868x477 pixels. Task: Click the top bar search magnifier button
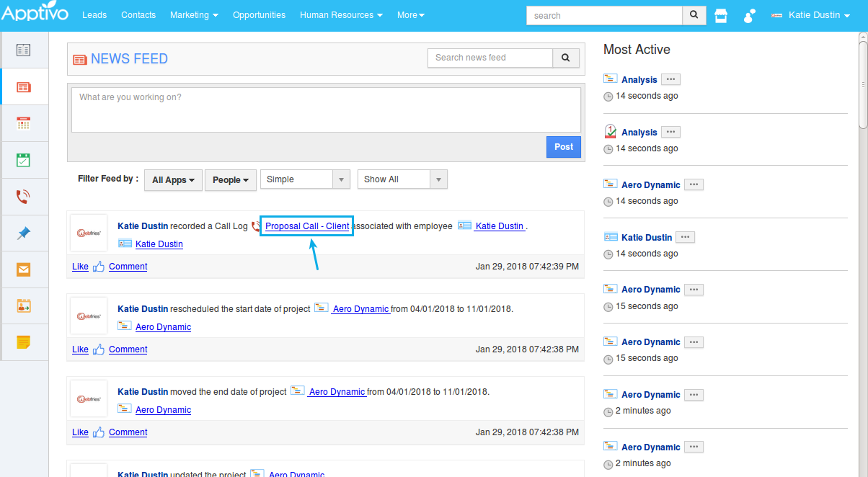click(694, 15)
